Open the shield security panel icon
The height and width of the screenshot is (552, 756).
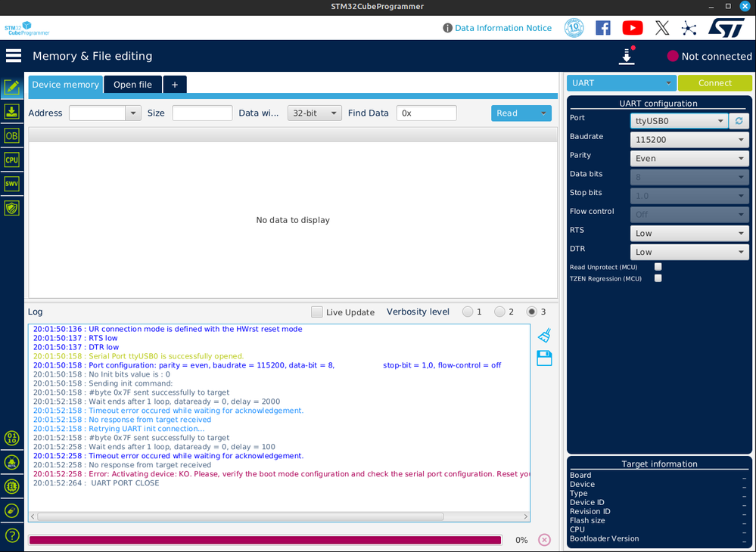coord(11,208)
